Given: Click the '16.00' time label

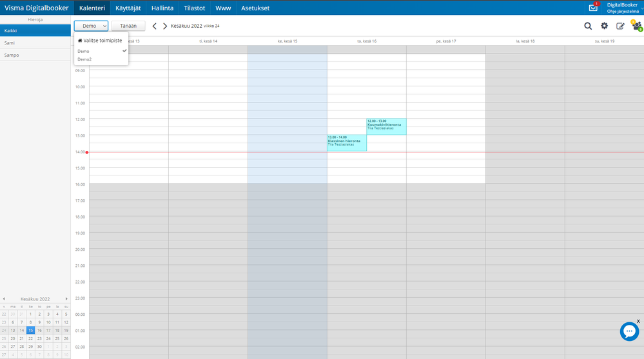Looking at the screenshot, I should pyautogui.click(x=80, y=184).
